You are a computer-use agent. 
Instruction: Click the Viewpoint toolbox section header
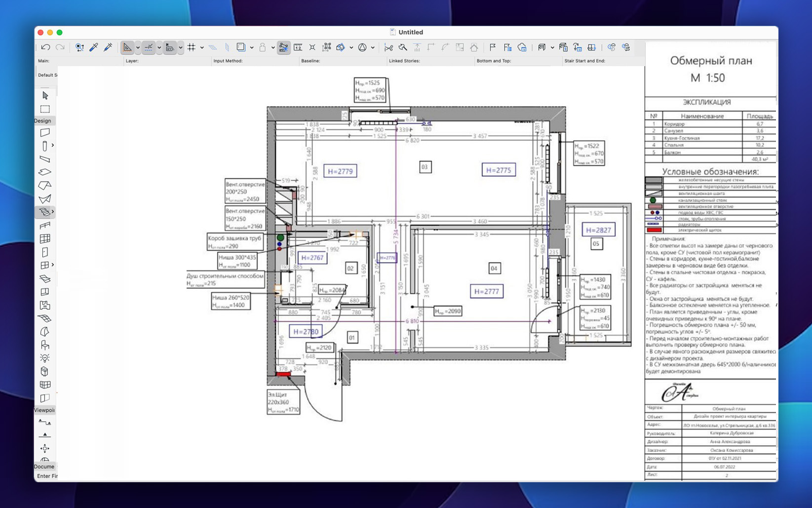pyautogui.click(x=44, y=410)
